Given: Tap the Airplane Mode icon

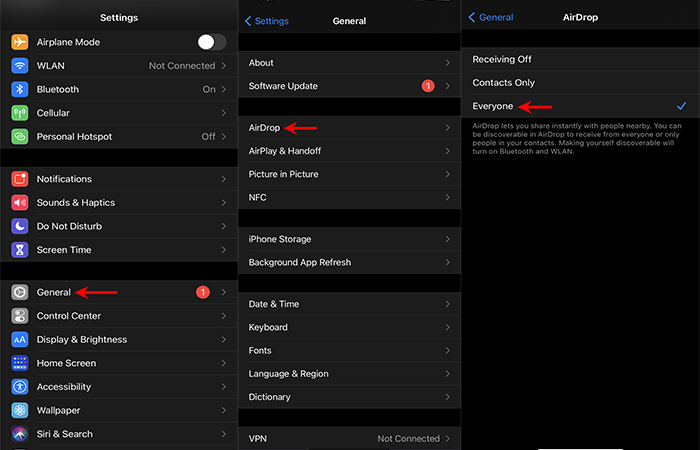Looking at the screenshot, I should 20,42.
